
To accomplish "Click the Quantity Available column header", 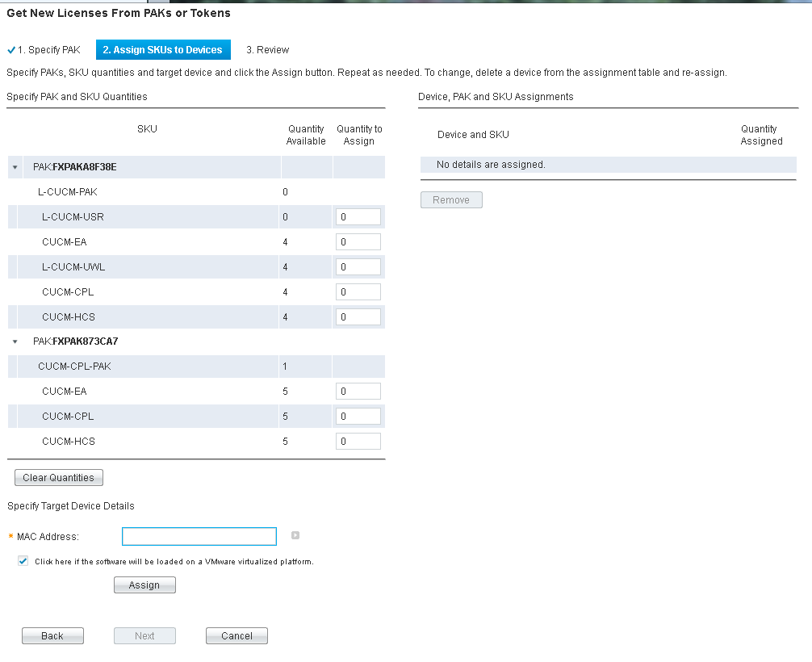I will [306, 135].
